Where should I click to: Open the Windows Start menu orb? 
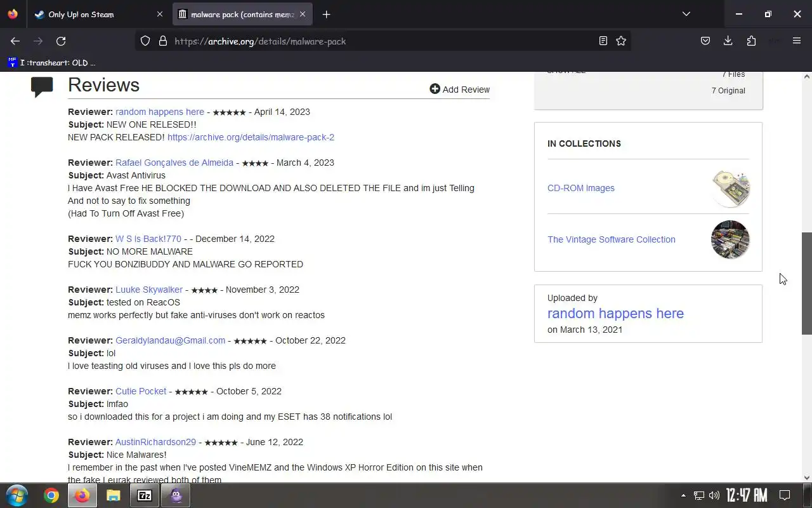click(x=17, y=495)
